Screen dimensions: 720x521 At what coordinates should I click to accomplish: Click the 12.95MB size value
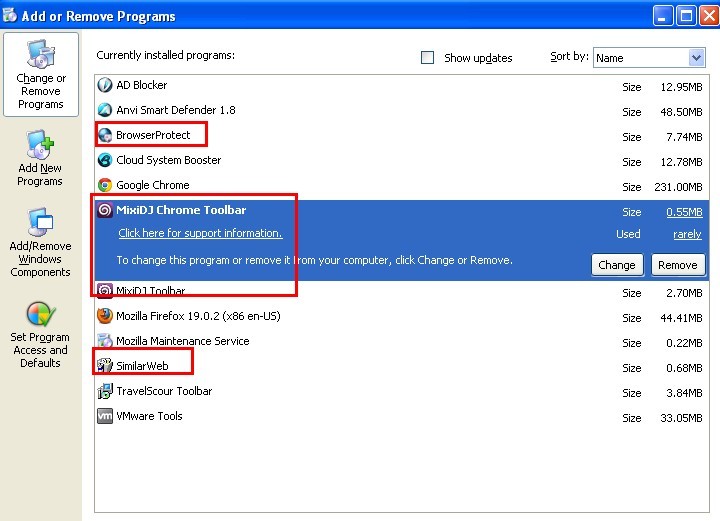point(681,87)
